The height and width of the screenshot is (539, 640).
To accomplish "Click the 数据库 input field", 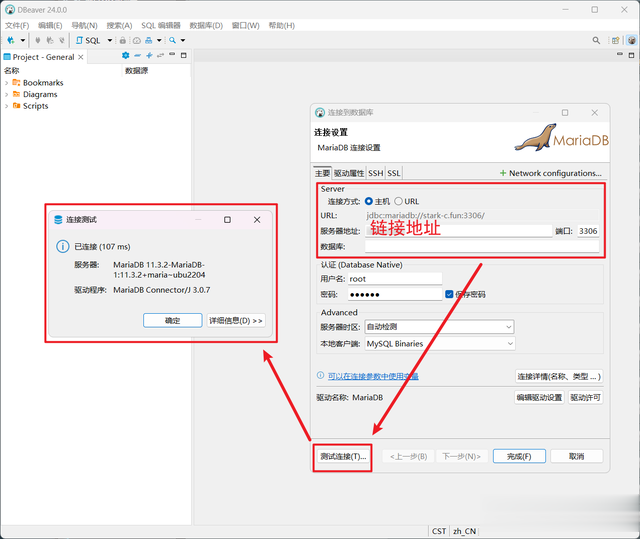I will pyautogui.click(x=482, y=246).
